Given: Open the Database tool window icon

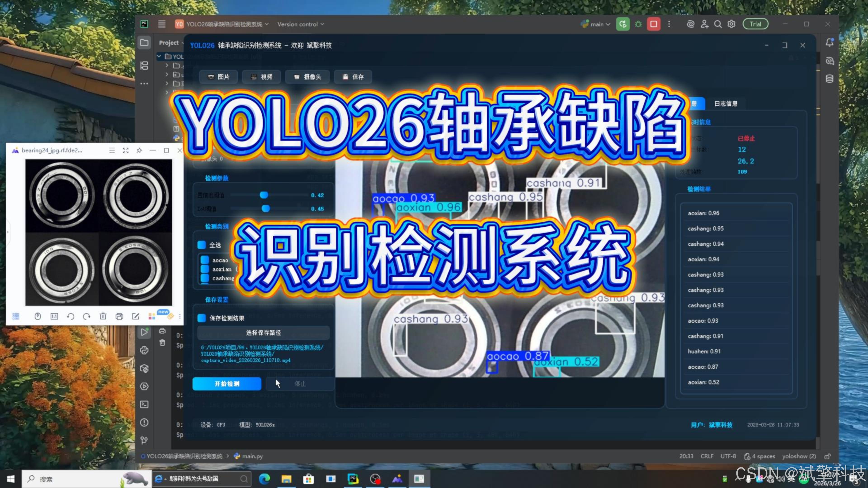Looking at the screenshot, I should 830,79.
